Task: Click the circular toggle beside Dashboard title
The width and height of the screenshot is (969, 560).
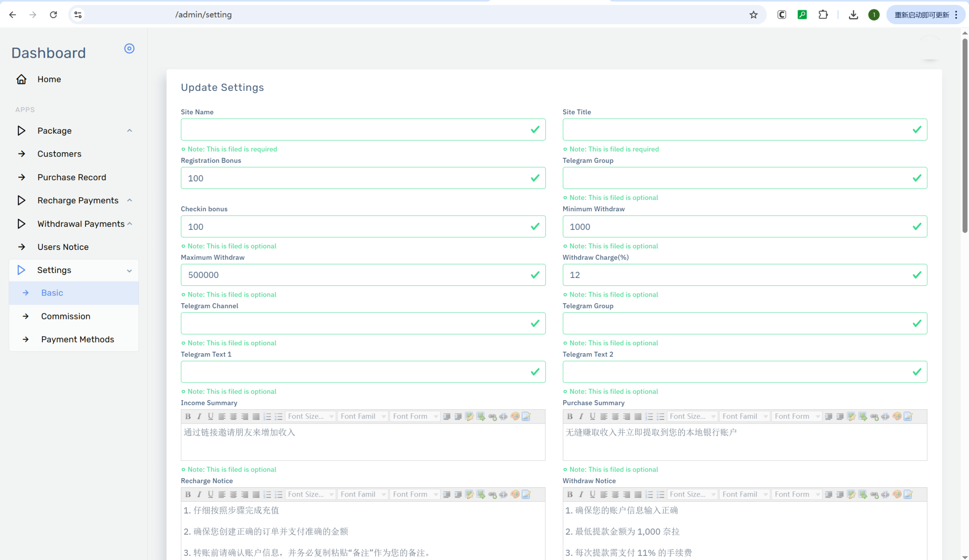Action: [x=129, y=48]
